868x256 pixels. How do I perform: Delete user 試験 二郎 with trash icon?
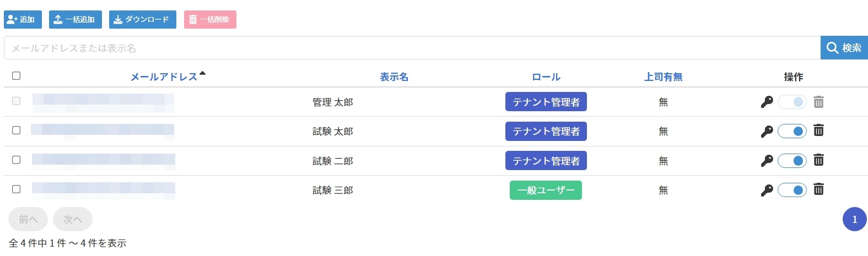pyautogui.click(x=818, y=160)
